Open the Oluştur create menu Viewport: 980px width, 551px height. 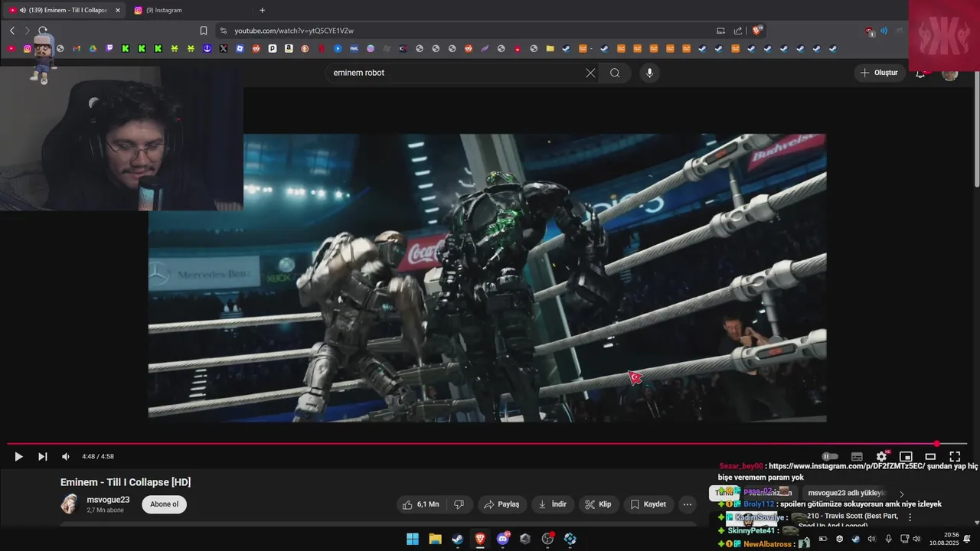[879, 73]
